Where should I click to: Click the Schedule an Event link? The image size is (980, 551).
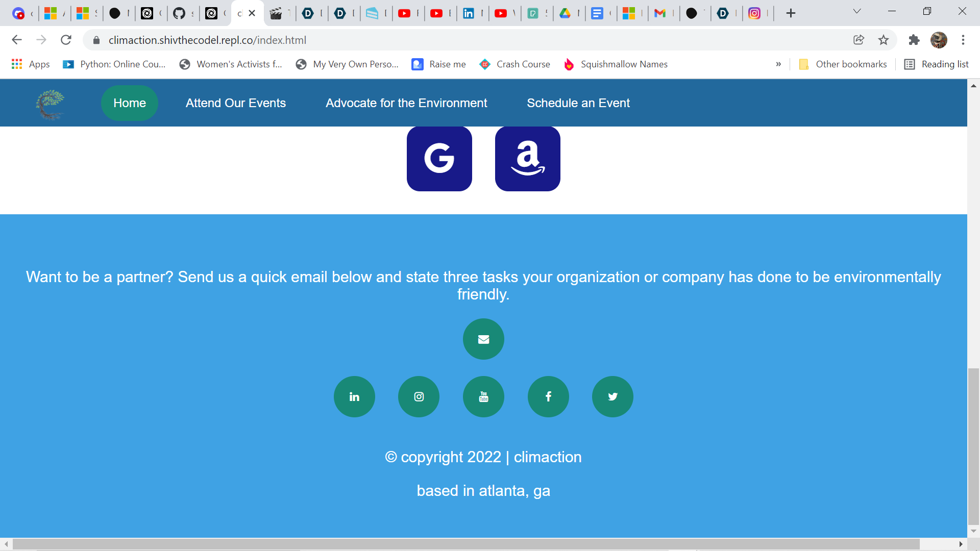pos(578,103)
